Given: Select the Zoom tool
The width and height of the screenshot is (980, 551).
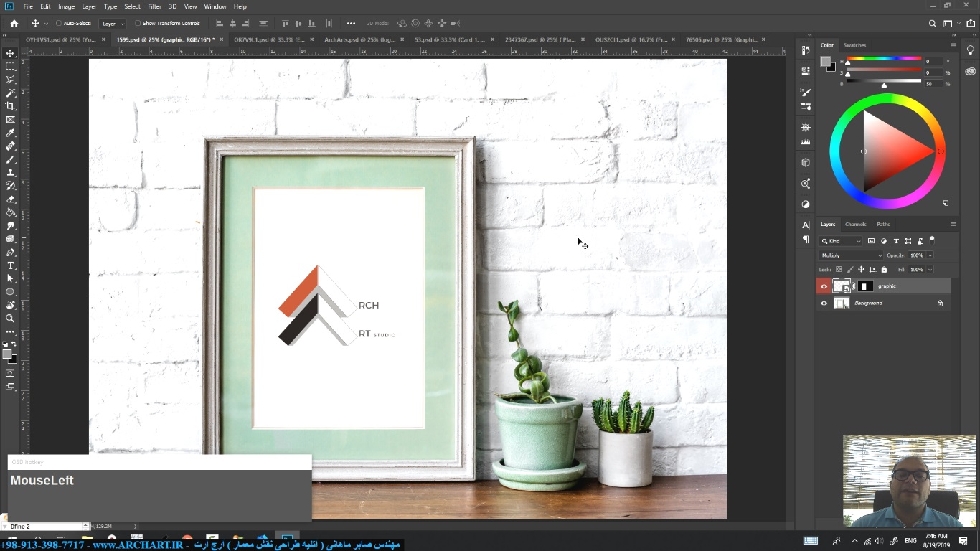Looking at the screenshot, I should (10, 319).
